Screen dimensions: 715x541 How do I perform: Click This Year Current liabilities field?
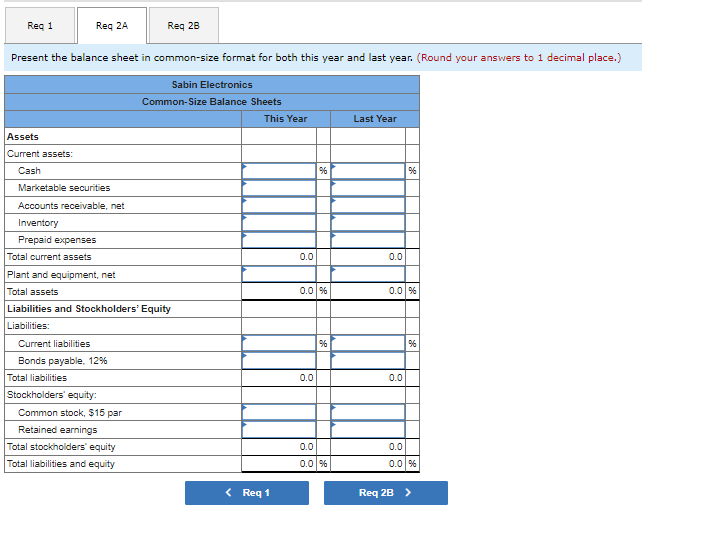point(279,343)
